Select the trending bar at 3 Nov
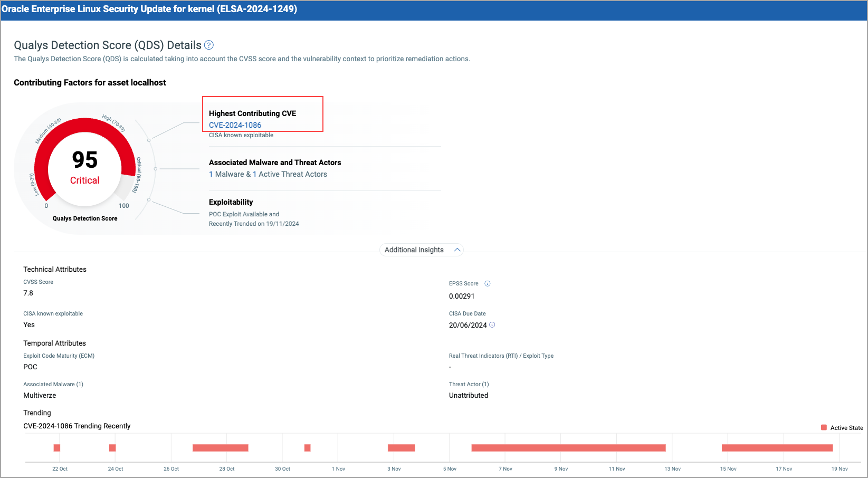 click(x=401, y=448)
